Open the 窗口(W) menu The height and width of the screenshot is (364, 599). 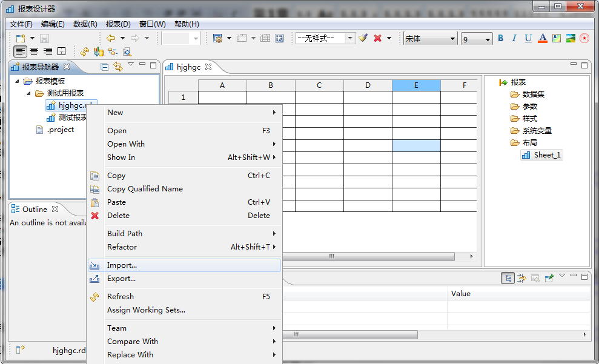[153, 24]
